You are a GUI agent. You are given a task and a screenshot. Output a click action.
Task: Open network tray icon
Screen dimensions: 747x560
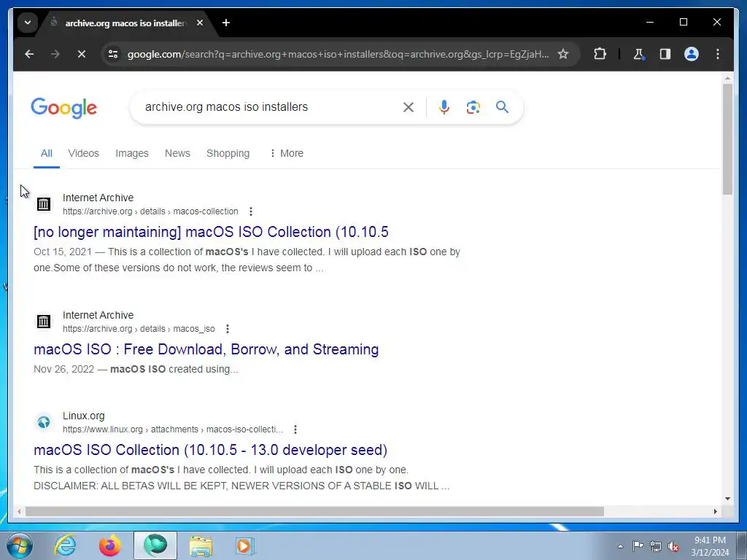pyautogui.click(x=656, y=547)
